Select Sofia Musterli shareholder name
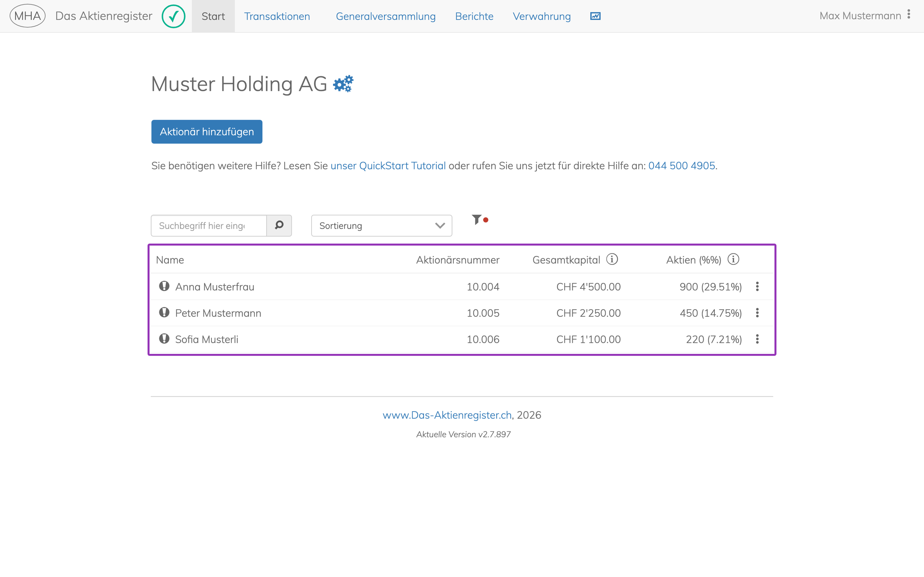Image resolution: width=924 pixels, height=577 pixels. [x=207, y=339]
